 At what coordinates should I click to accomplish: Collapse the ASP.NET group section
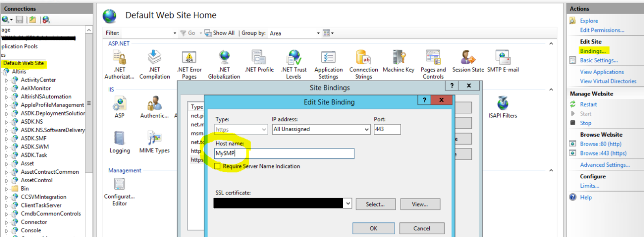pos(551,44)
